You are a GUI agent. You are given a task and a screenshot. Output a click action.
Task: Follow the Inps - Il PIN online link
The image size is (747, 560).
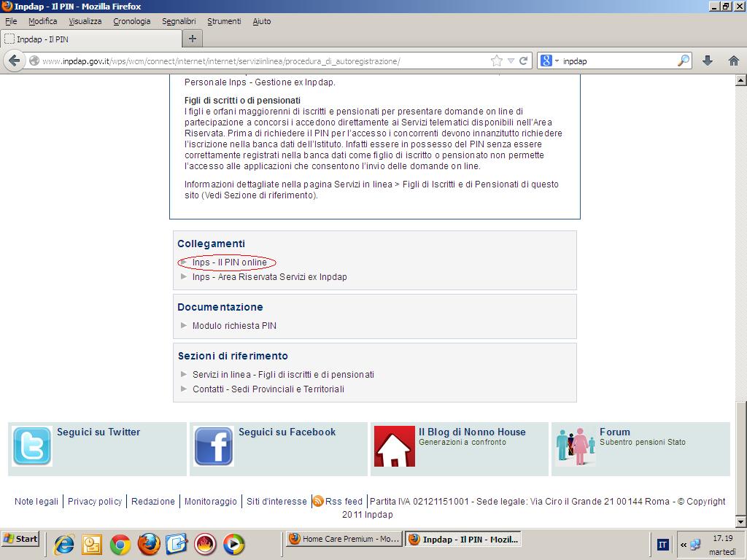229,262
